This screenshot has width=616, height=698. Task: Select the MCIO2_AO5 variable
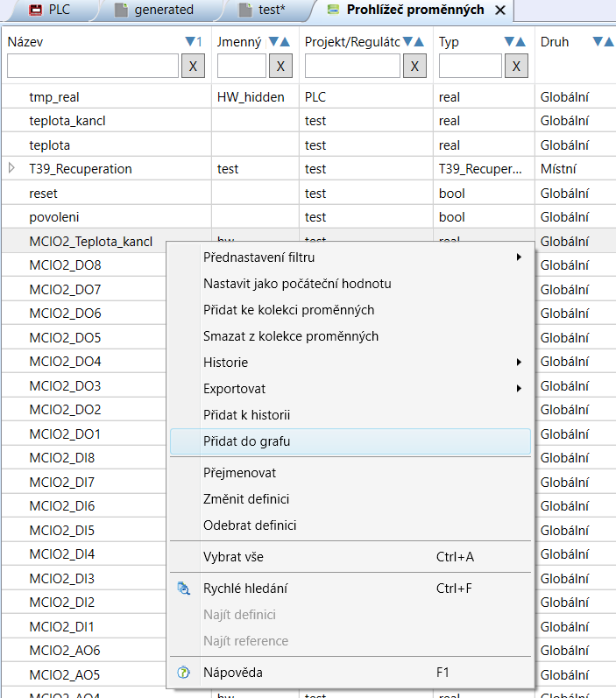pyautogui.click(x=65, y=674)
